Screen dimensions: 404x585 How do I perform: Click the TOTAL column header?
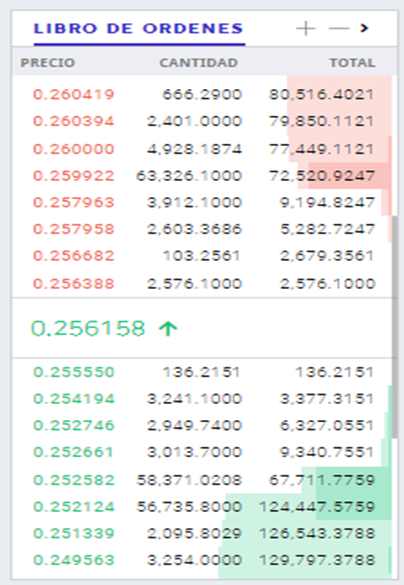[x=352, y=63]
